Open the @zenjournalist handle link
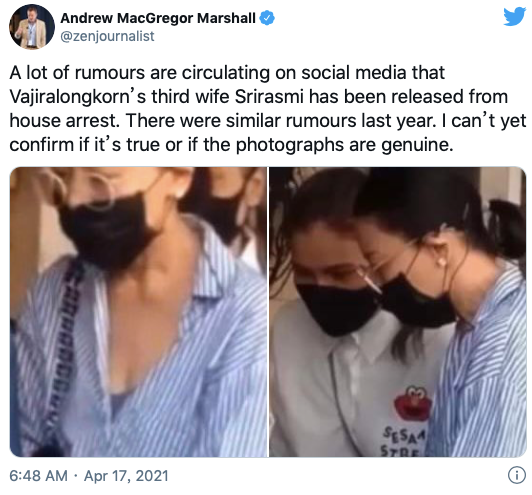This screenshot has height=495, width=532. (107, 36)
